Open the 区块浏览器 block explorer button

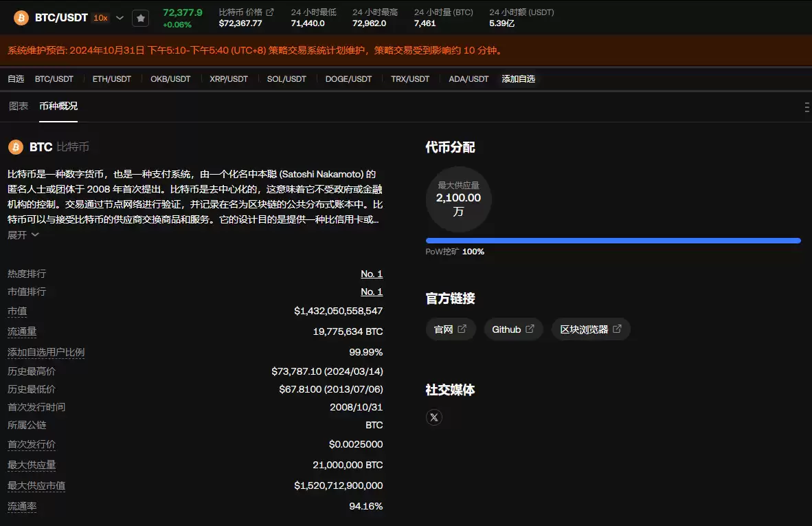pyautogui.click(x=591, y=329)
